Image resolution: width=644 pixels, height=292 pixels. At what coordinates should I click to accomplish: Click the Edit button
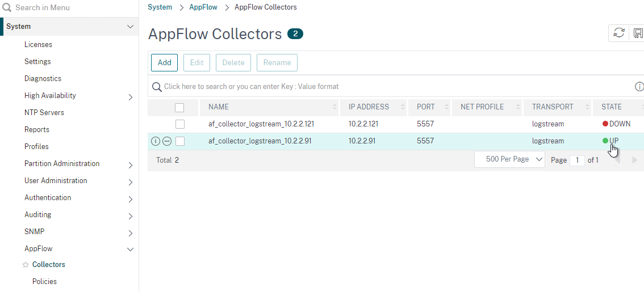click(196, 63)
